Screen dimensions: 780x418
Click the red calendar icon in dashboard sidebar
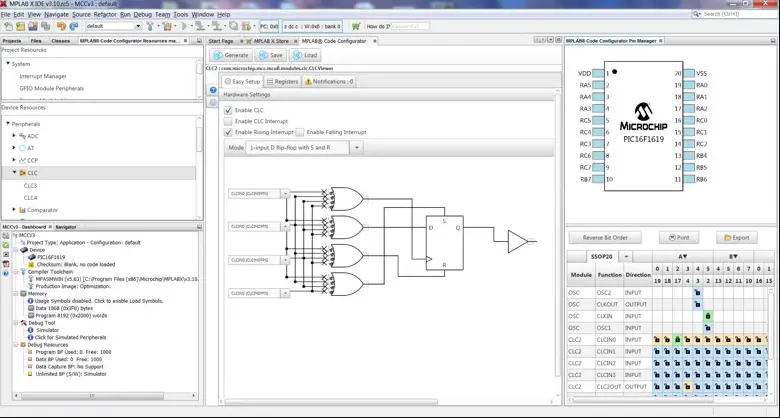pyautogui.click(x=5, y=264)
